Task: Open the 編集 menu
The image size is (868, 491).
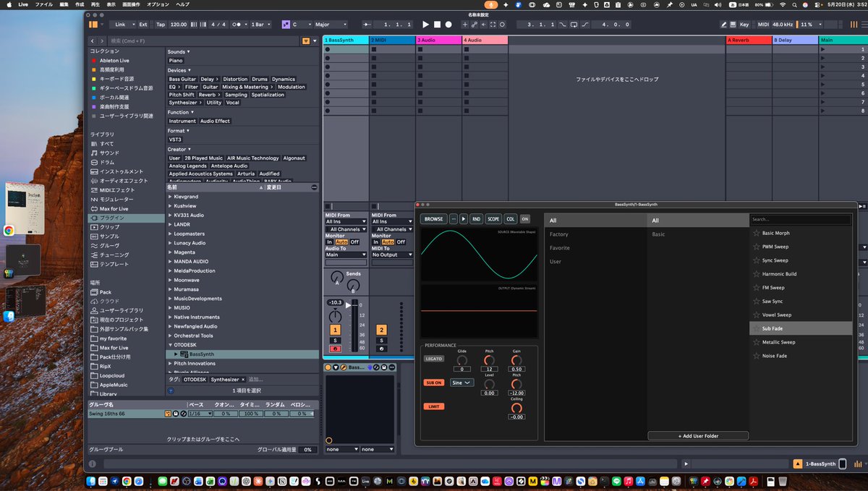Action: coord(65,4)
